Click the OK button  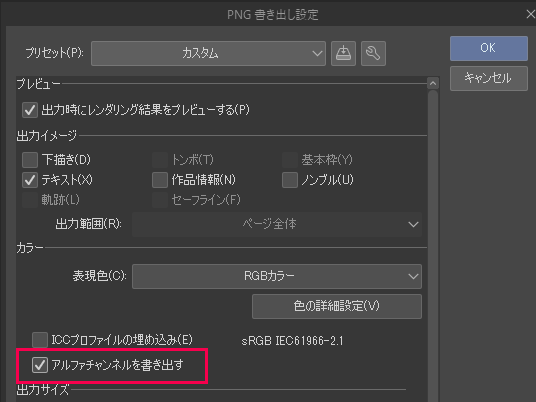click(x=489, y=48)
